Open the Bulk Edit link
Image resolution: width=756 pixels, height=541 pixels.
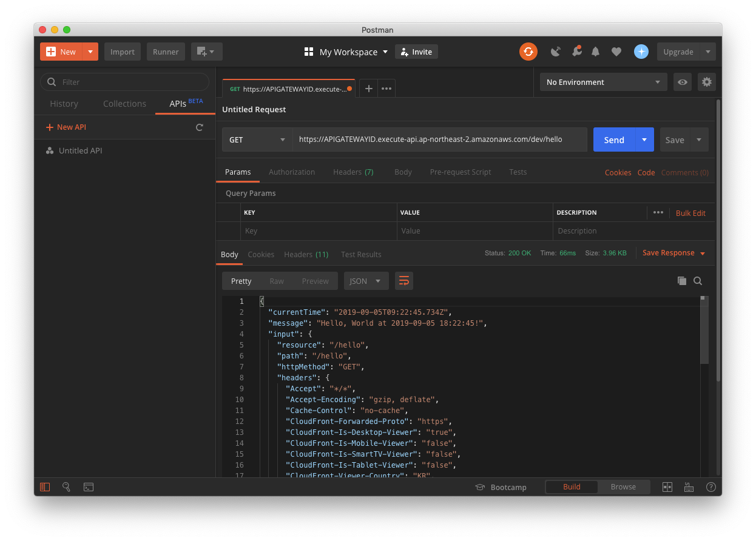tap(690, 213)
